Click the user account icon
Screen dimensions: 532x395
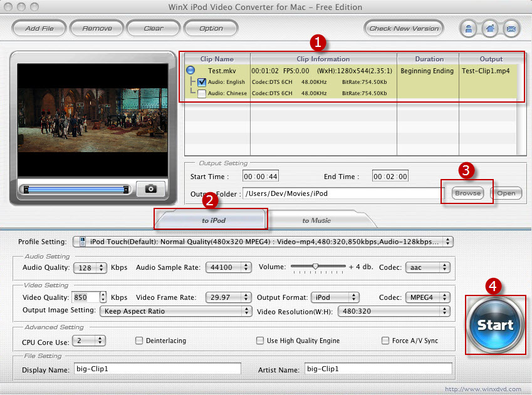(x=469, y=29)
